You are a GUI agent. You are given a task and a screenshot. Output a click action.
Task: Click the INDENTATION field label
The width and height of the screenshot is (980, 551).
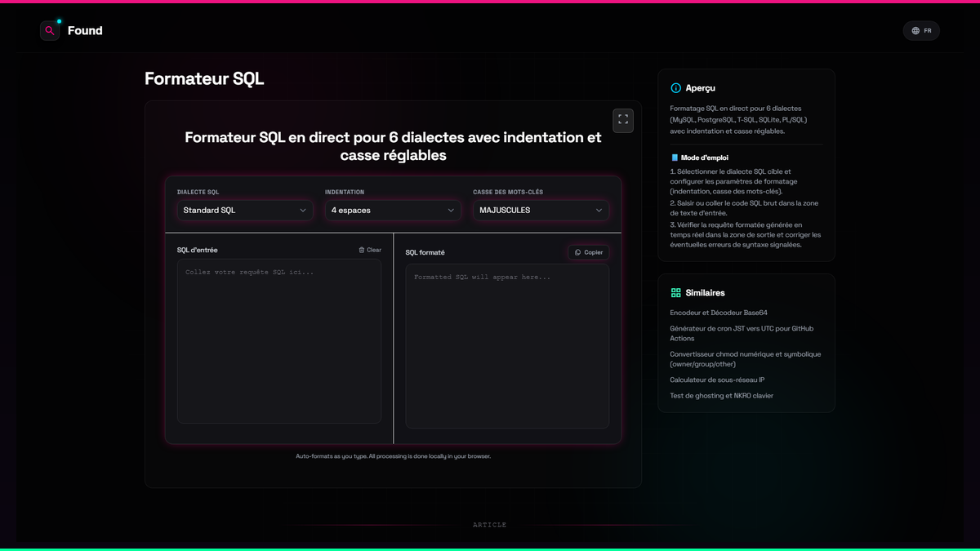pos(345,193)
